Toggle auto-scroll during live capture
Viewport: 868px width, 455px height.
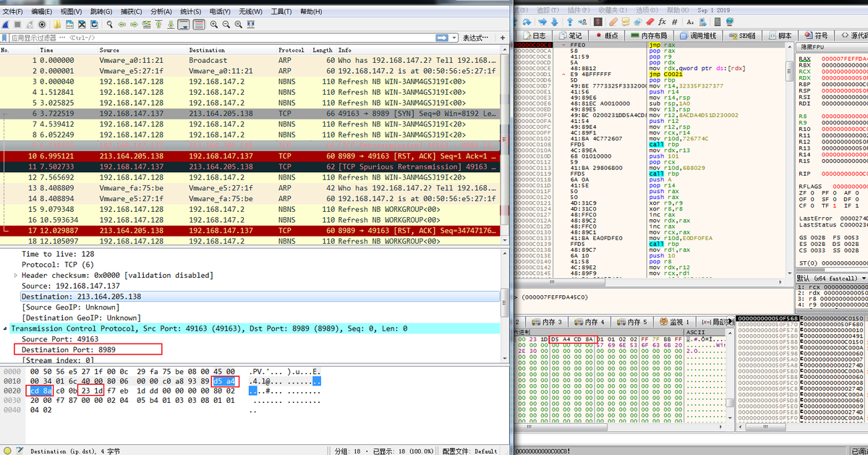click(184, 24)
